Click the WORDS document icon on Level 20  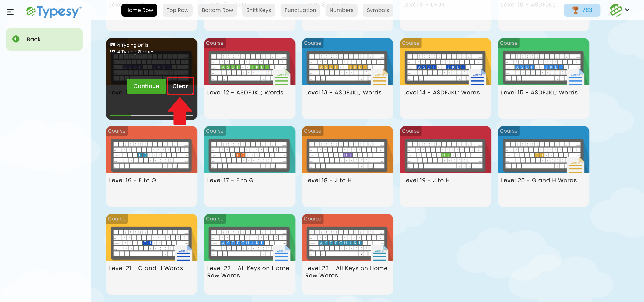point(576,165)
